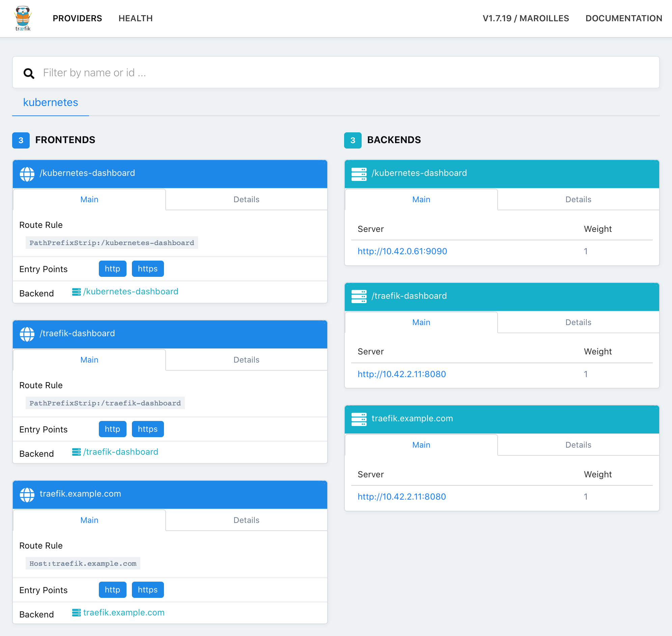The image size is (672, 636).
Task: Click Weight column header in /kubernetes-dashboard backend
Action: click(x=598, y=229)
